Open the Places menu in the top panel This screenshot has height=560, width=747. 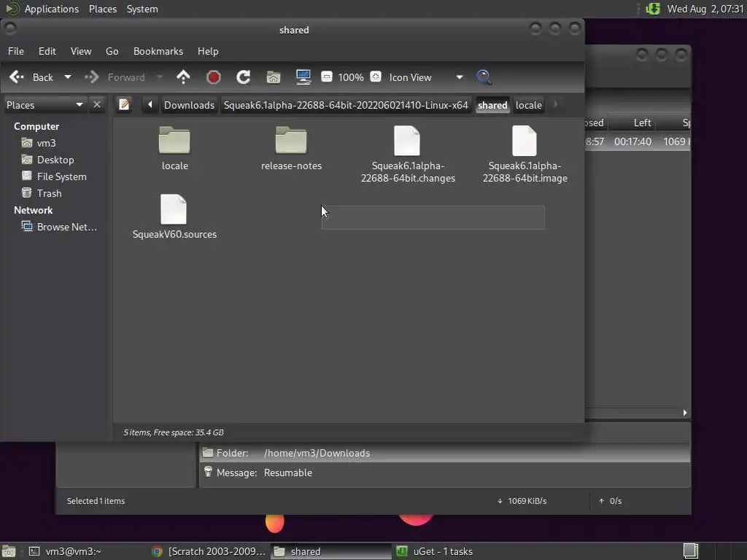point(102,9)
